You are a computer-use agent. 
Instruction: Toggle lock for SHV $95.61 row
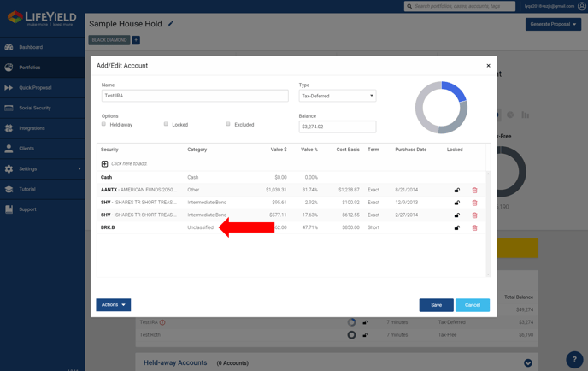pyautogui.click(x=456, y=203)
